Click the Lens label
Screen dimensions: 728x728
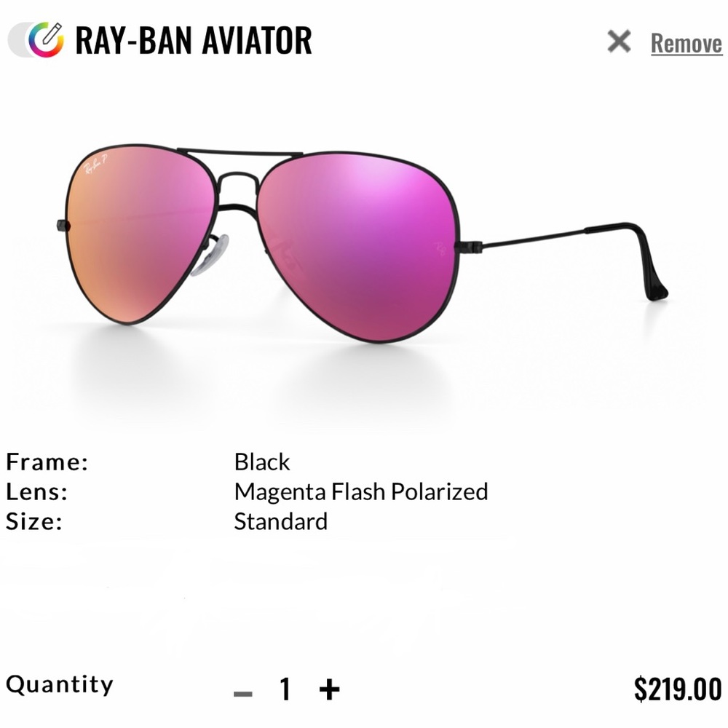(36, 491)
